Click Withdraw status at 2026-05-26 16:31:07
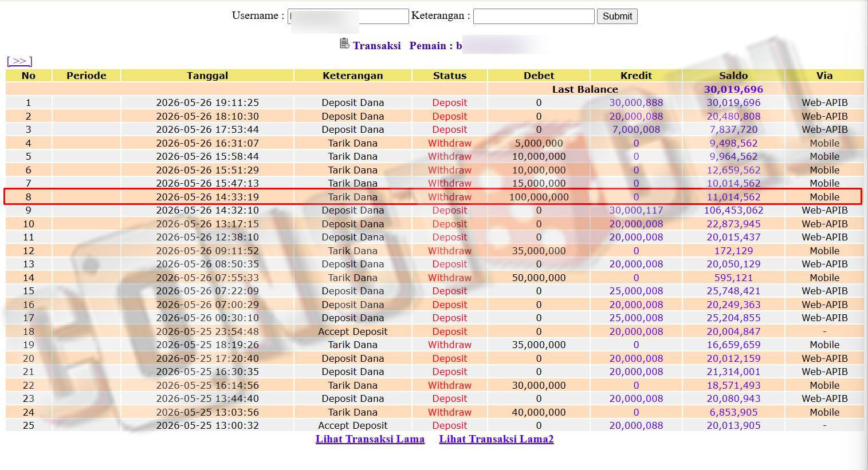 click(x=450, y=143)
